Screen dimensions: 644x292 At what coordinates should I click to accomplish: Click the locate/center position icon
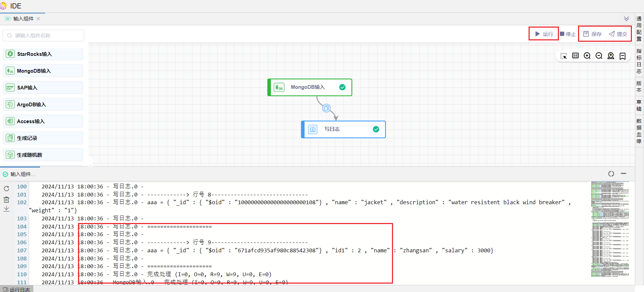611,56
